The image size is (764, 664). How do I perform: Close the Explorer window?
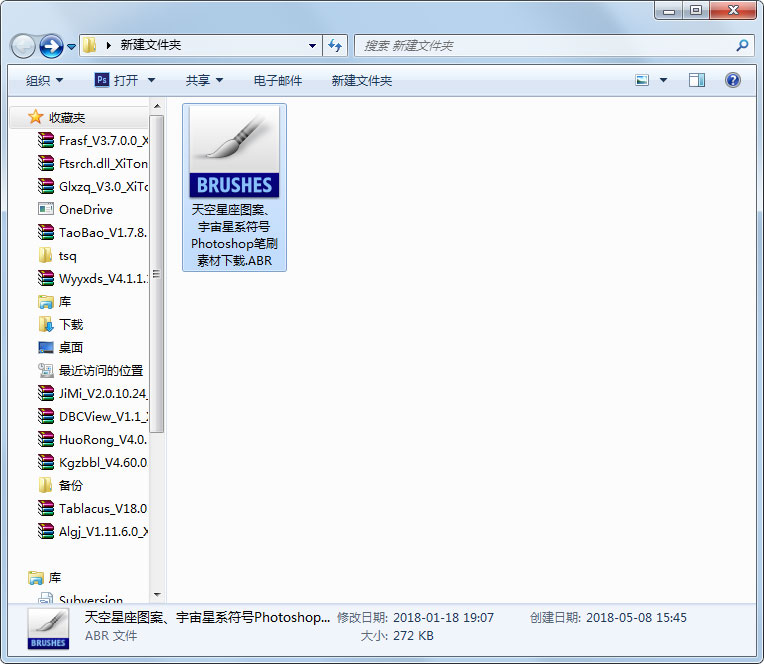733,11
